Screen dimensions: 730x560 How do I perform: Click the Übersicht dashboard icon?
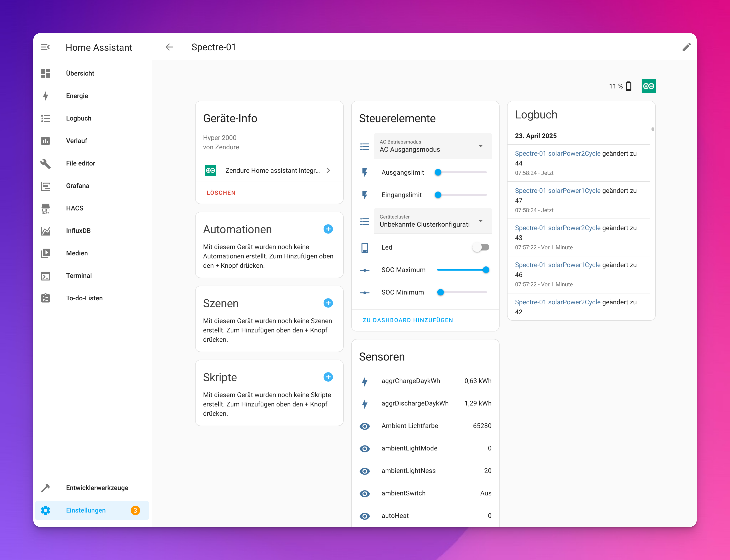[46, 73]
